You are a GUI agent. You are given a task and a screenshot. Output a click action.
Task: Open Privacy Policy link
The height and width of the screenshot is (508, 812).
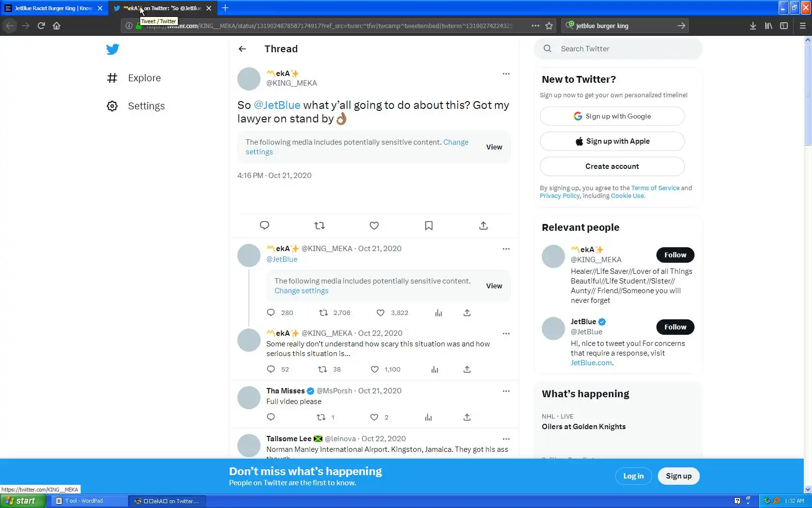(x=560, y=195)
